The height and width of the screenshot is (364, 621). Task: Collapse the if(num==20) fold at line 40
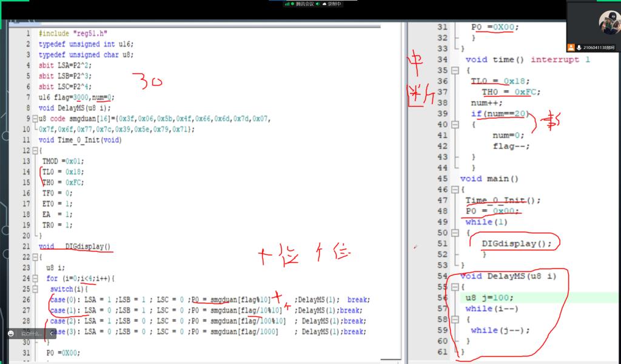pyautogui.click(x=455, y=124)
